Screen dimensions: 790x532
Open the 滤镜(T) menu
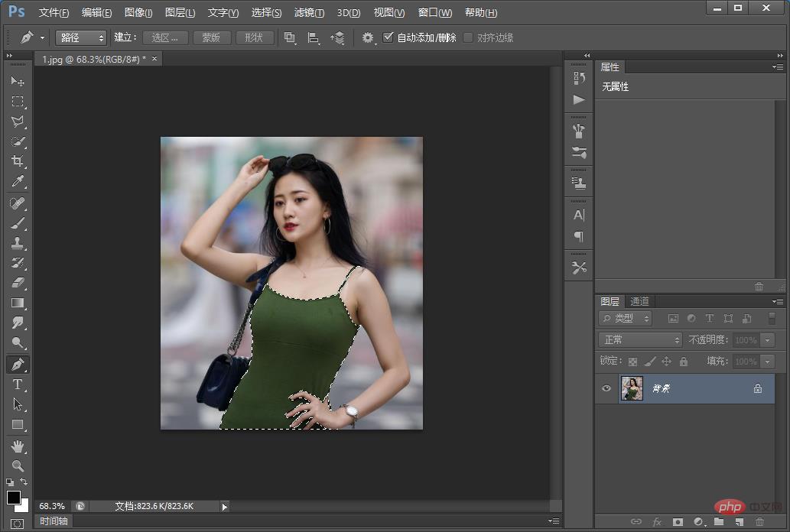[x=309, y=13]
